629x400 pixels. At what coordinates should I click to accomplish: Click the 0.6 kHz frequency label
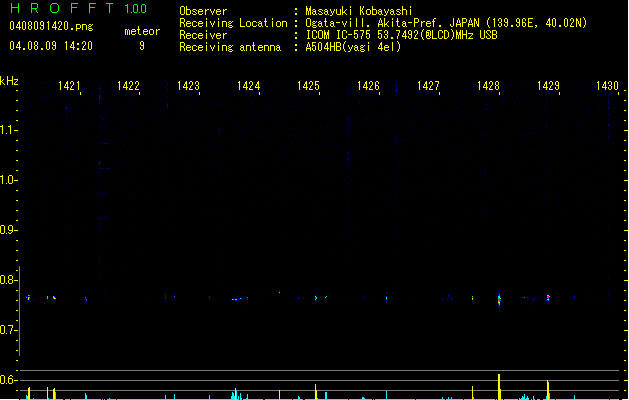[8, 380]
